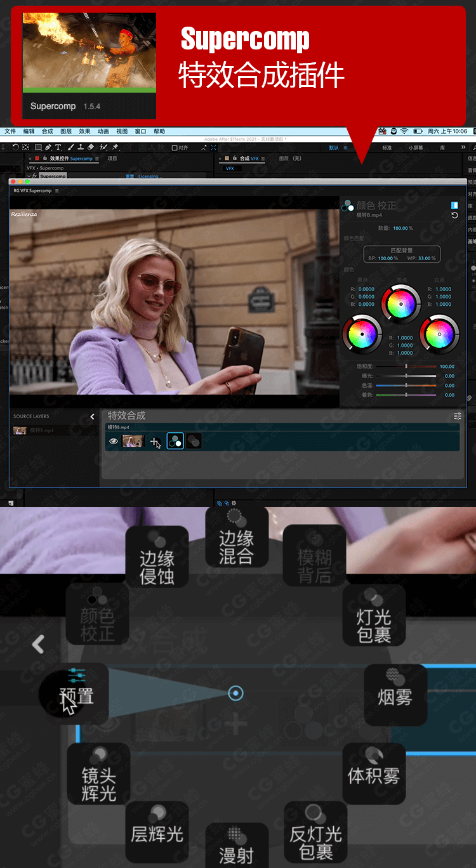Image resolution: width=476 pixels, height=868 pixels.
Task: Switch to the 默认 workspace
Action: pyautogui.click(x=333, y=148)
